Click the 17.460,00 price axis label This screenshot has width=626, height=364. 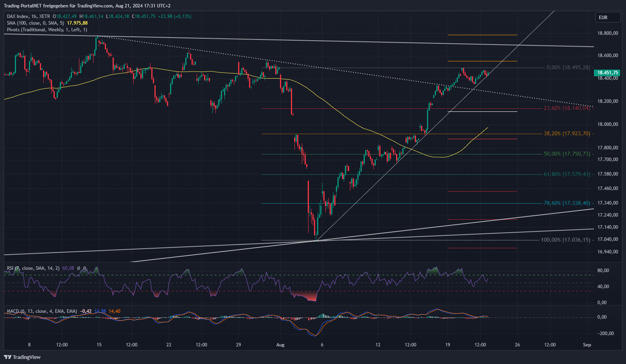coord(608,188)
